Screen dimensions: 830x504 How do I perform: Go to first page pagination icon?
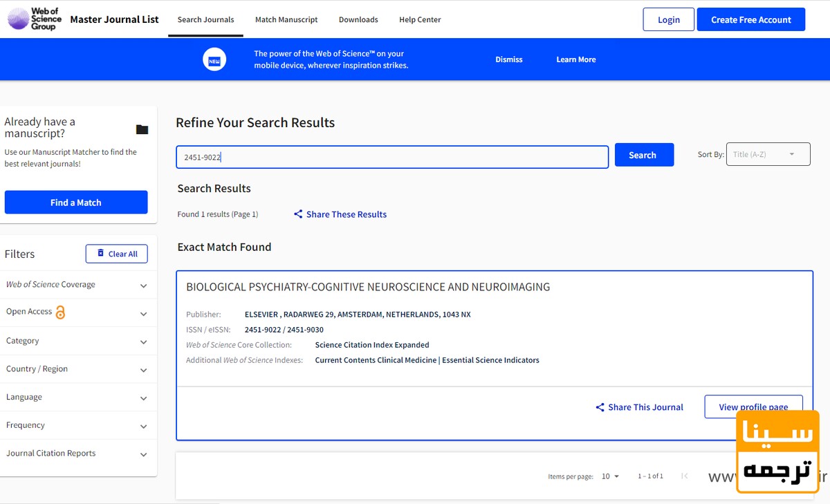(x=684, y=476)
